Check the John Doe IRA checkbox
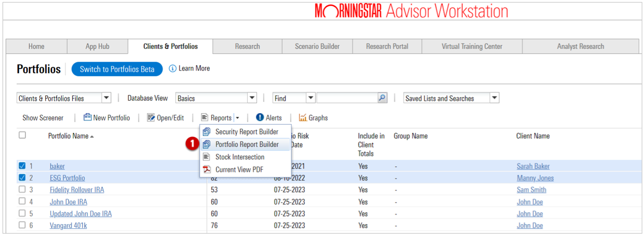This screenshot has width=644, height=234. [22, 201]
